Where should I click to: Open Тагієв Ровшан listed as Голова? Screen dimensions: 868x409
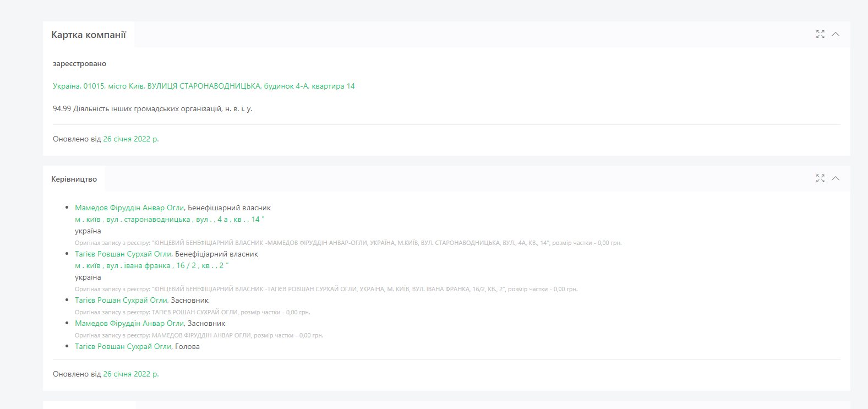pos(123,346)
